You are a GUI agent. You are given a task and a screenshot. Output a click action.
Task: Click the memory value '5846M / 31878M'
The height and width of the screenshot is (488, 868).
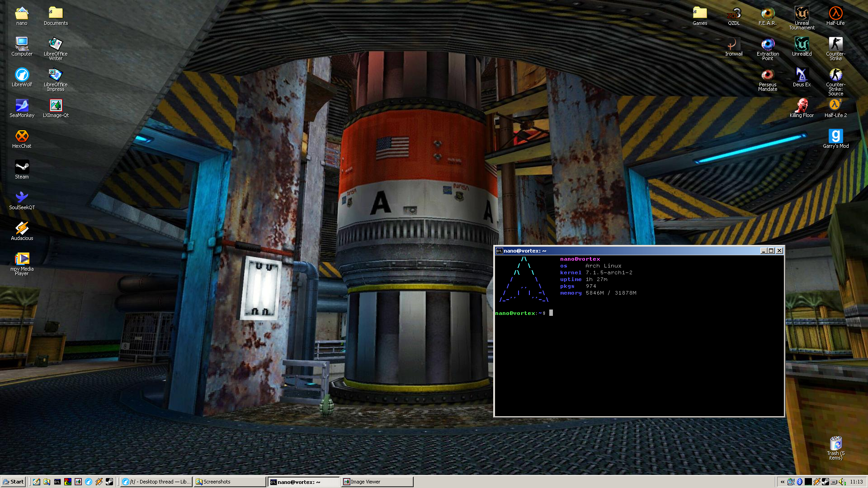[611, 293]
